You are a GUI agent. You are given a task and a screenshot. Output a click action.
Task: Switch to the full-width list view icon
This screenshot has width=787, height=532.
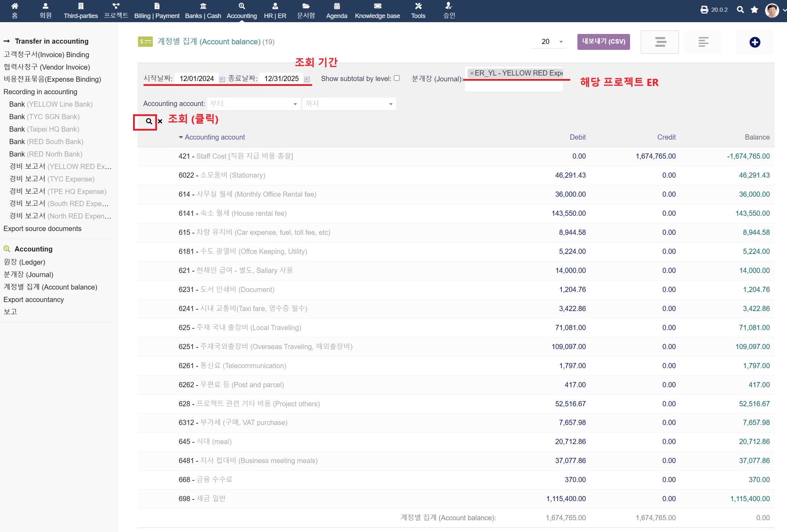coord(660,42)
